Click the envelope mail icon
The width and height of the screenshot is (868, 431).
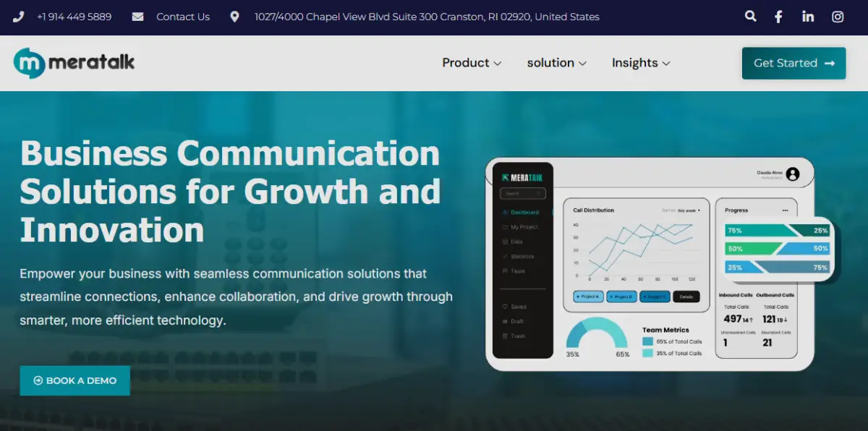pos(137,17)
